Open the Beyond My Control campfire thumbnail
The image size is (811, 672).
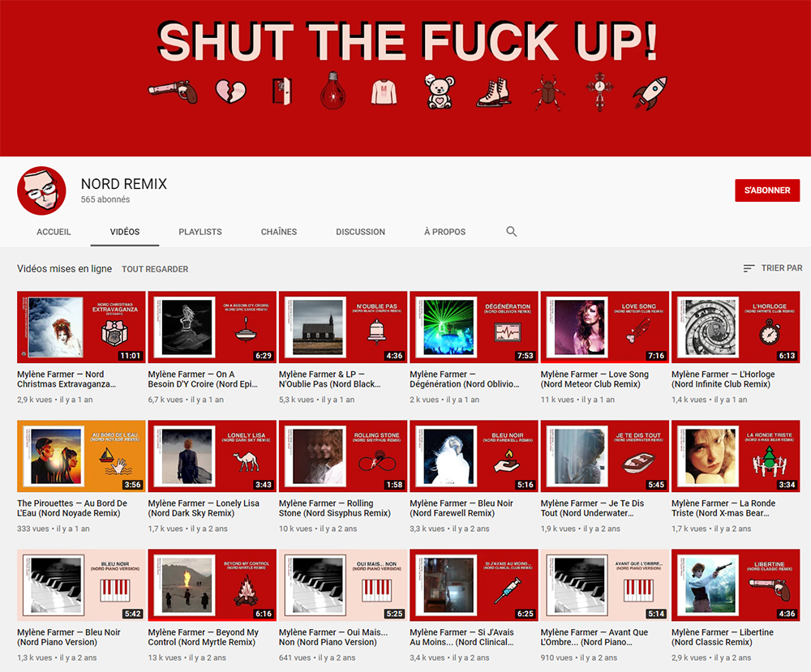212,584
